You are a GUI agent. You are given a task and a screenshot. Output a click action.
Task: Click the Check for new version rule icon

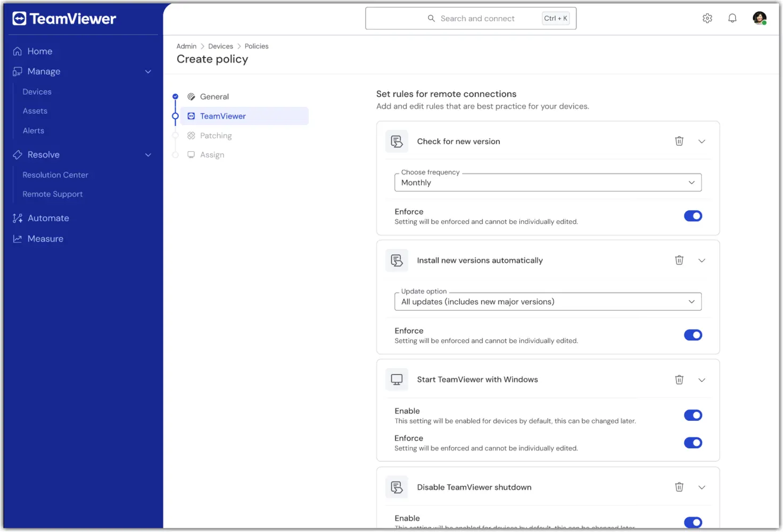tap(397, 141)
